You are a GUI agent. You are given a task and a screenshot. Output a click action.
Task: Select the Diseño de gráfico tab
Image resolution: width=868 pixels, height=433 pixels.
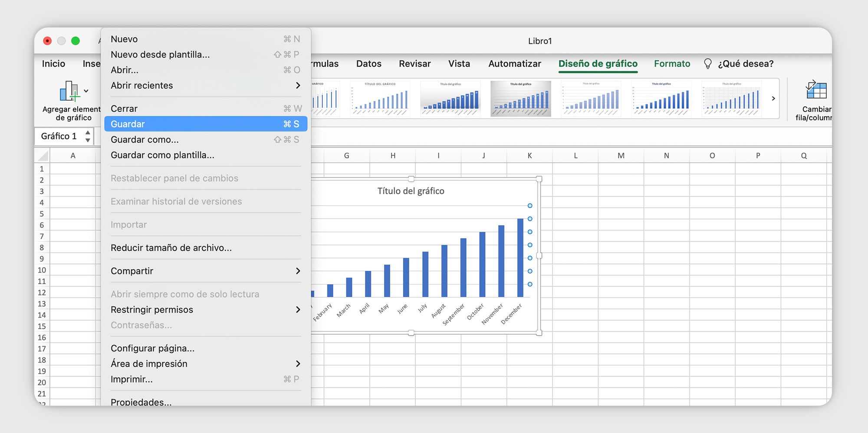coord(598,64)
